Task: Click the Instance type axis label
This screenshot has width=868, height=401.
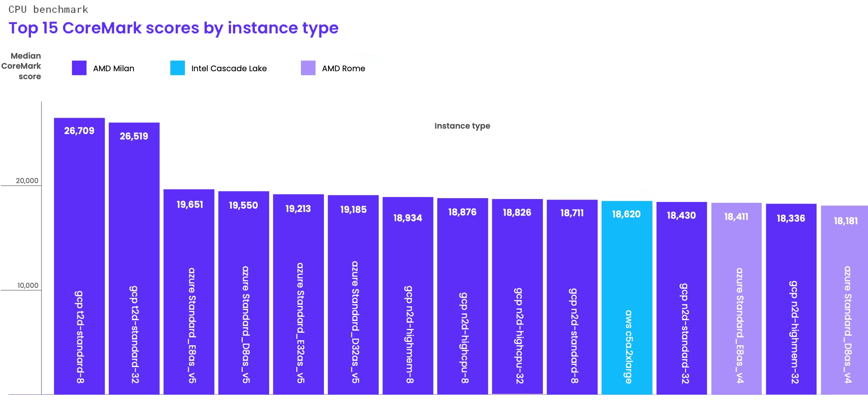Action: [x=462, y=126]
